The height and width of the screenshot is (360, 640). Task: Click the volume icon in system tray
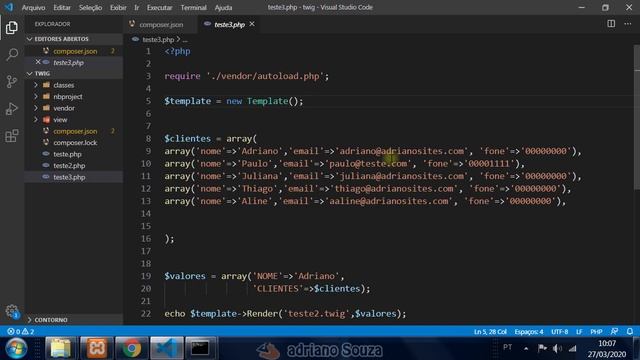tap(557, 348)
